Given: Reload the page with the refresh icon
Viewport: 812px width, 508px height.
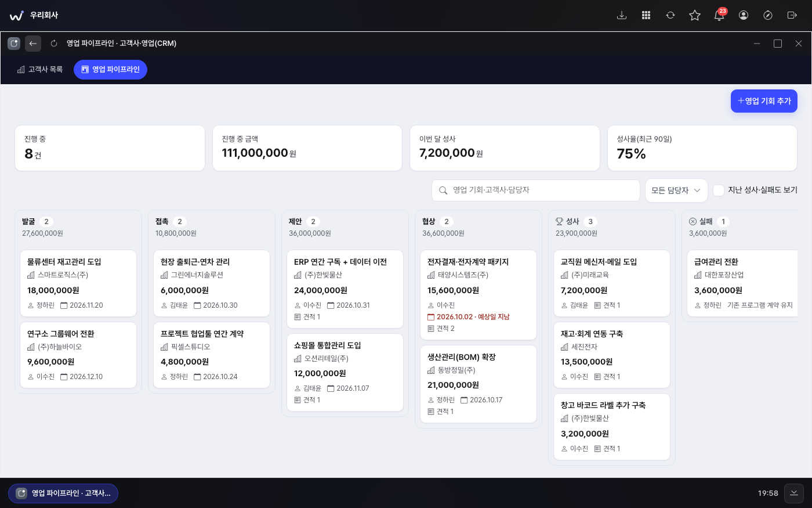Looking at the screenshot, I should coord(54,44).
